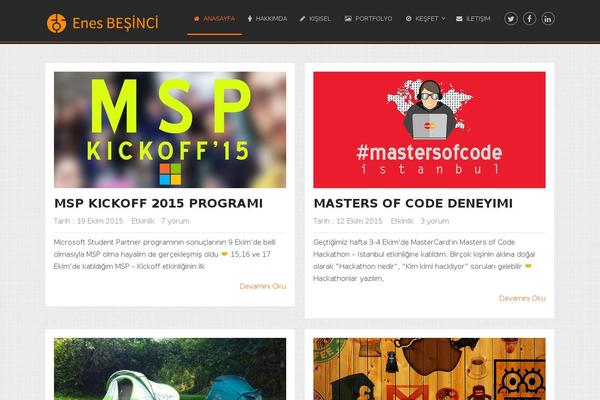Click Devamını Oku under MSP Kickoff post

(262, 286)
